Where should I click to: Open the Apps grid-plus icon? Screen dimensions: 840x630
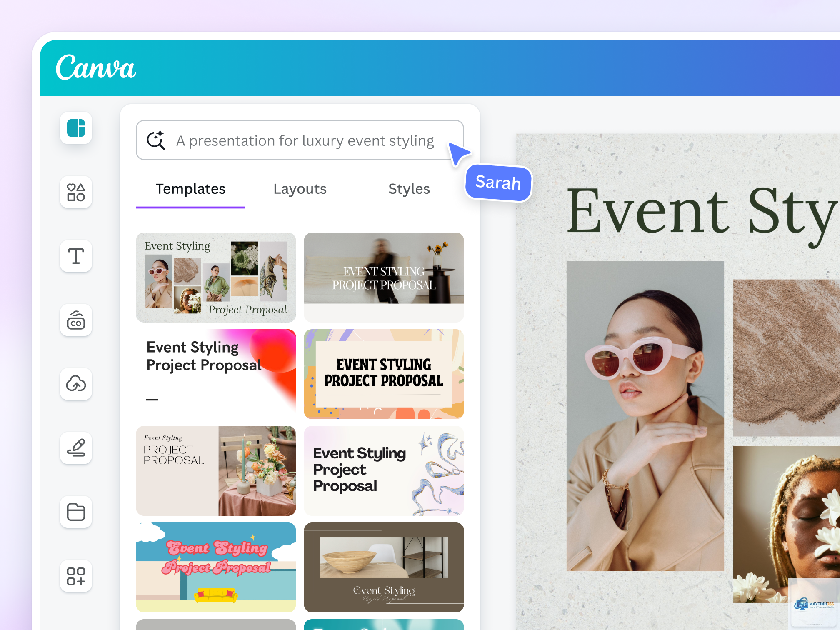pos(76,576)
